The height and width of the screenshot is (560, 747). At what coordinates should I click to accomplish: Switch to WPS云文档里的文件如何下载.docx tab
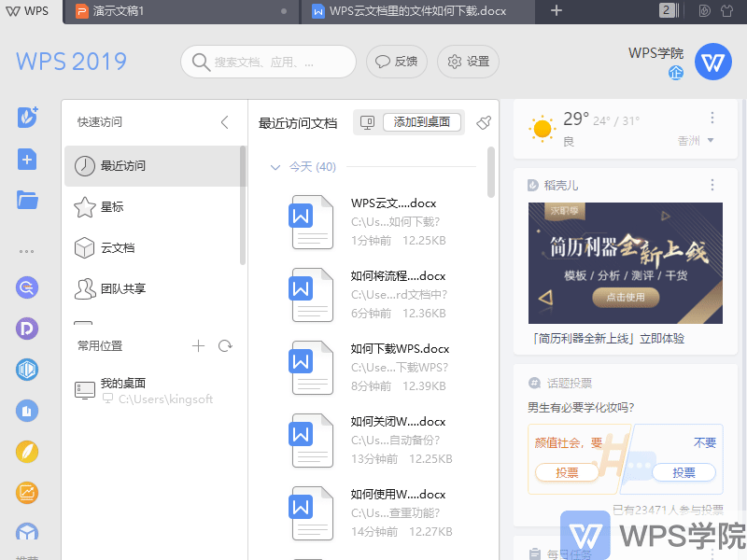point(417,11)
